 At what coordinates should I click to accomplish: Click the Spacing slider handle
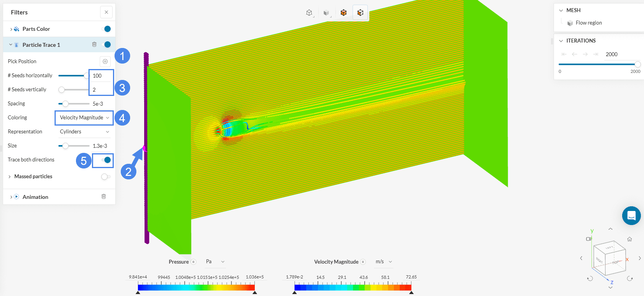[x=65, y=104]
